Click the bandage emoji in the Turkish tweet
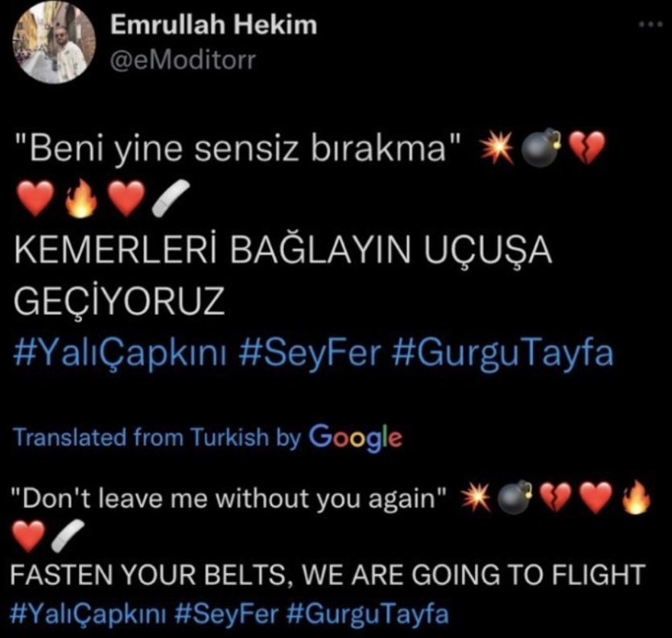 (x=171, y=198)
